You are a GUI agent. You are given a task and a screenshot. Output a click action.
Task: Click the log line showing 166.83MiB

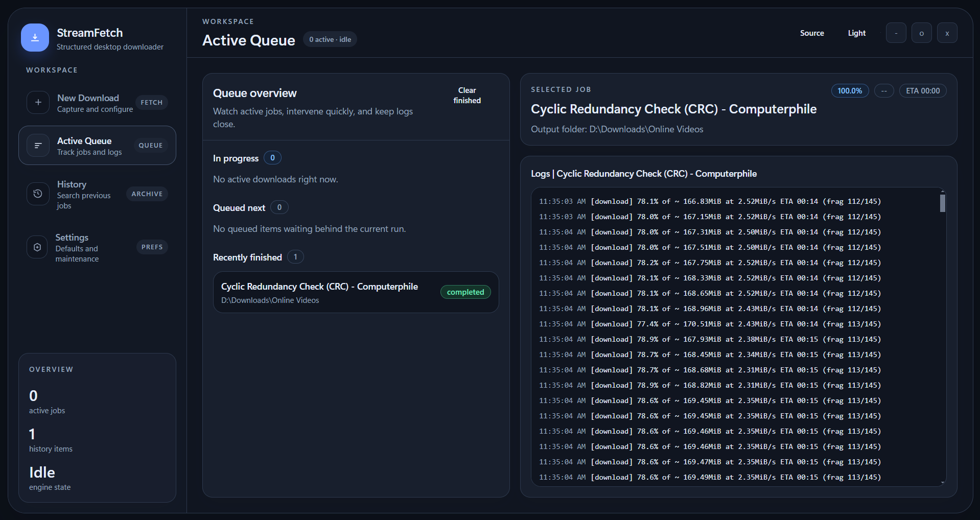pyautogui.click(x=710, y=201)
